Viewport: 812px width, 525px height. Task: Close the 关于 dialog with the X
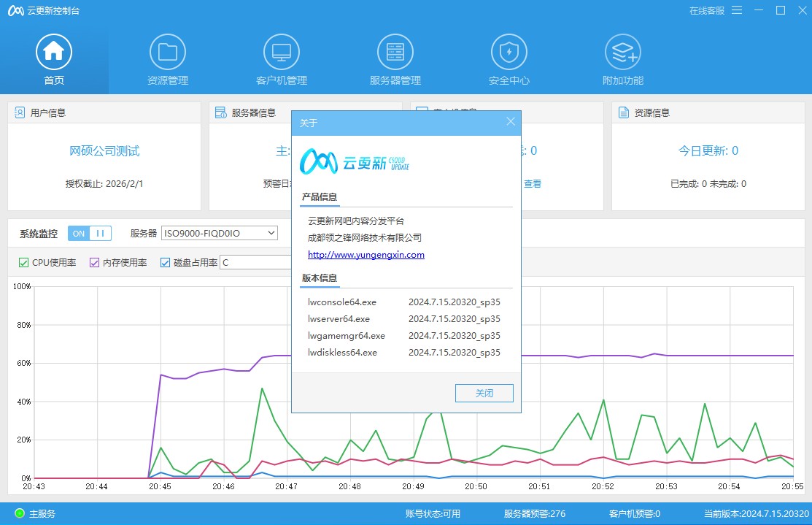[x=511, y=121]
